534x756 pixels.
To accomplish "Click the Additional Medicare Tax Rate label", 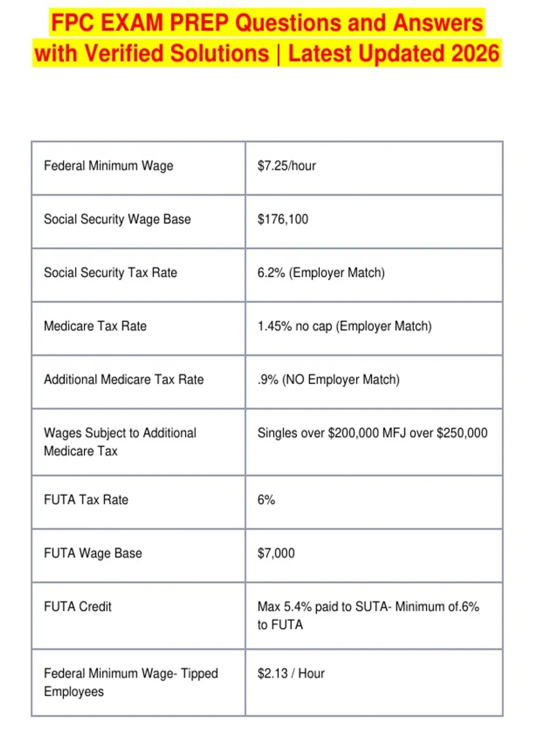I will coord(124,379).
